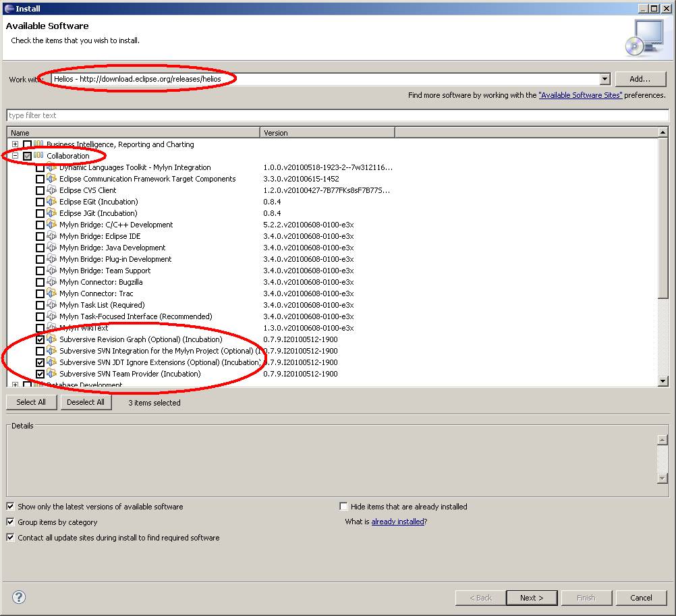This screenshot has height=616, width=676.
Task: Click the Details pane scrollbar down arrow
Action: click(x=663, y=478)
